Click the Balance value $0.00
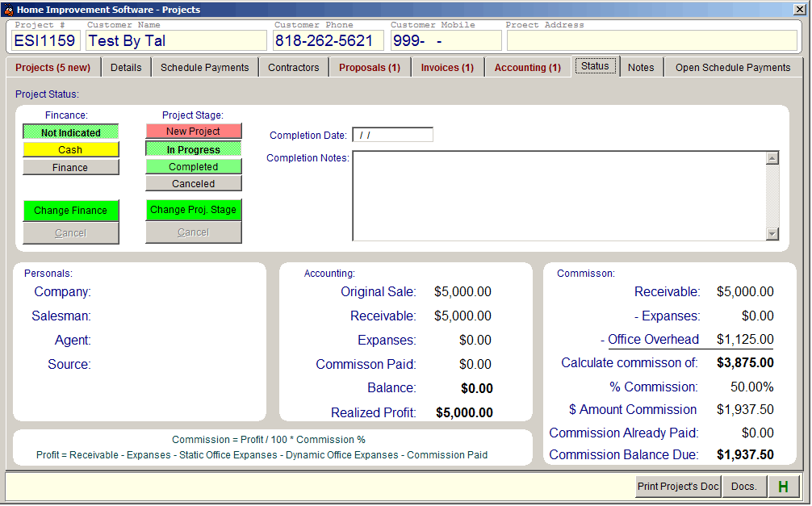The image size is (812, 506). coord(477,388)
